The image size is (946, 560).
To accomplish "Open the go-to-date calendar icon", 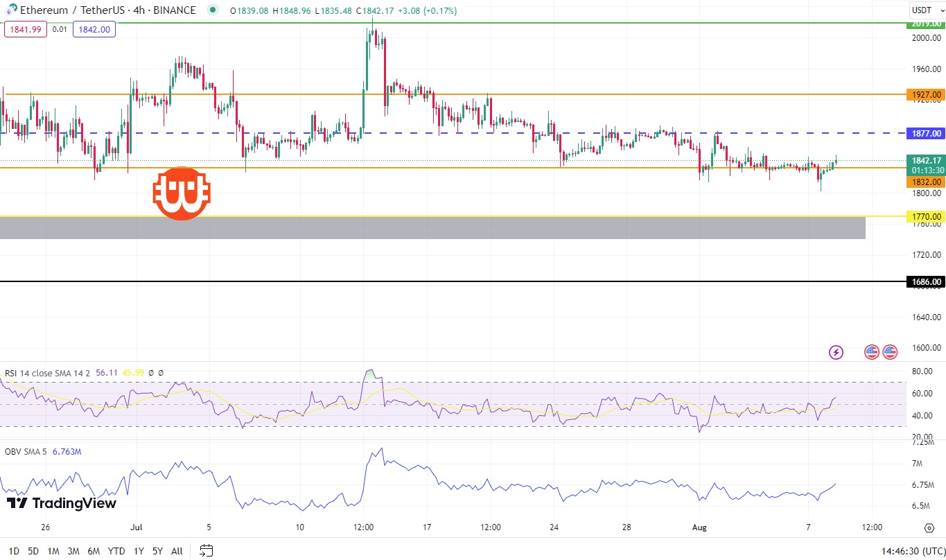I will point(206,551).
